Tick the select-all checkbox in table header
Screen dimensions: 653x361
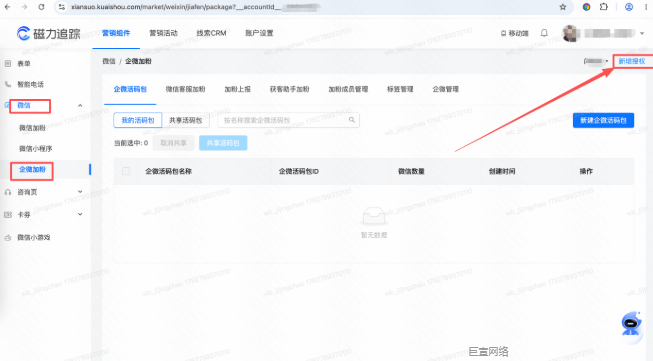click(x=126, y=171)
